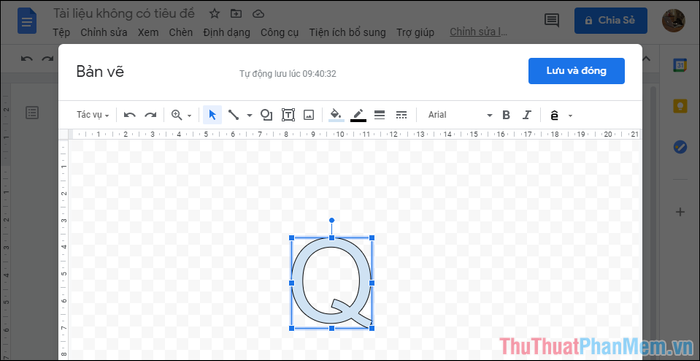The image size is (700, 361).
Task: Open the border weight option
Action: 379,115
